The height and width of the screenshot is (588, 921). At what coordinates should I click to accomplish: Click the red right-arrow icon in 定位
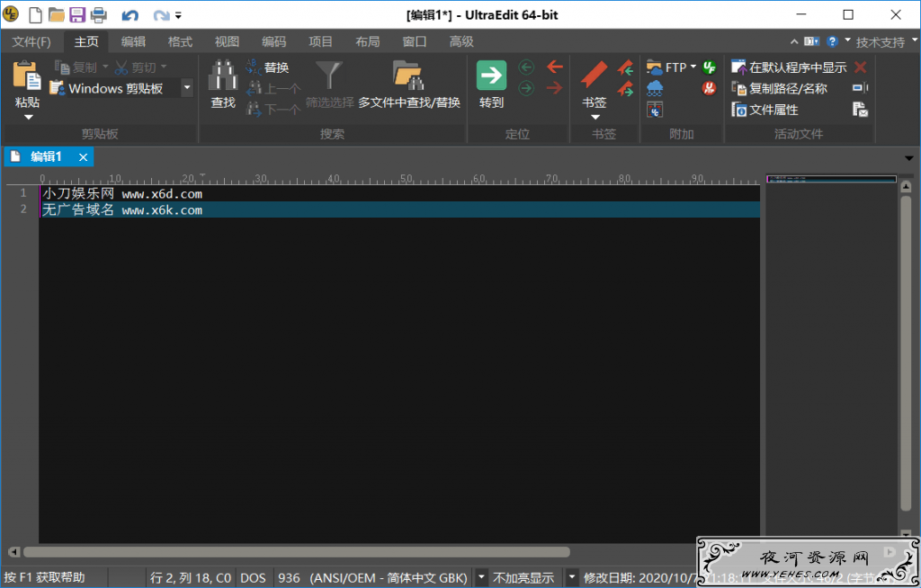(554, 88)
